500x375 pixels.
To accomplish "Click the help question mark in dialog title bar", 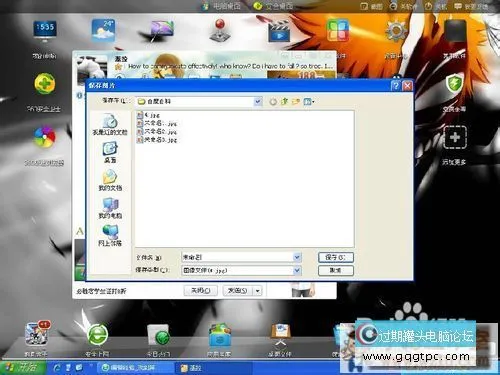I will coord(395,86).
